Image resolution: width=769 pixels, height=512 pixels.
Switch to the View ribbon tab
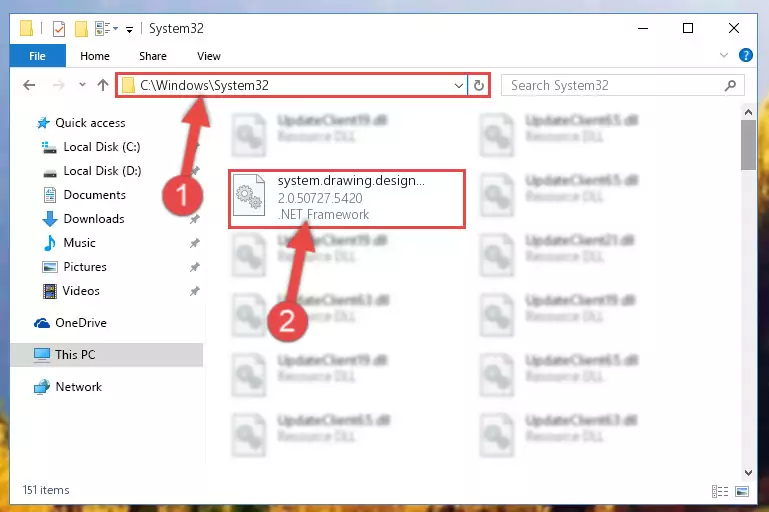tap(208, 56)
